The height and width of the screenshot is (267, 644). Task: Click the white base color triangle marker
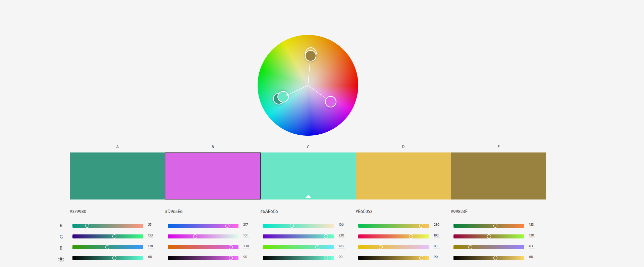click(308, 196)
